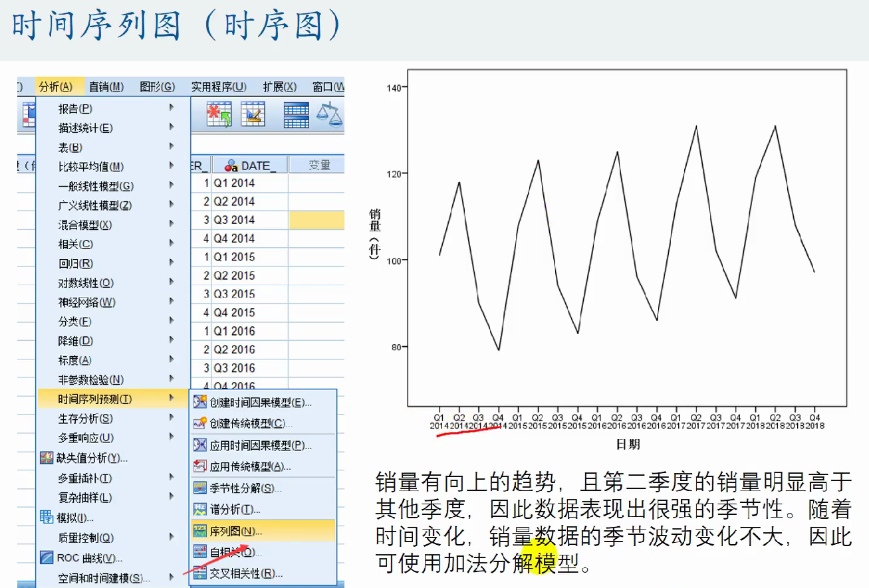Expand the 一般线性模型(G) submenu arrow
Screen dimensions: 869x588
[172, 185]
